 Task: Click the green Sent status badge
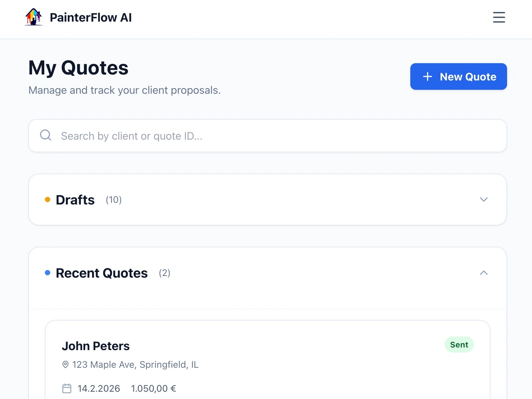pyautogui.click(x=459, y=345)
